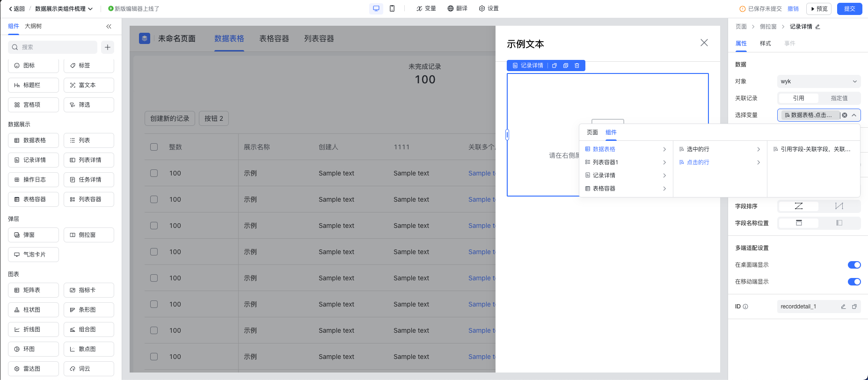Image resolution: width=868 pixels, height=380 pixels.
Task: Add the 气泡卡片 component
Action: tap(33, 255)
